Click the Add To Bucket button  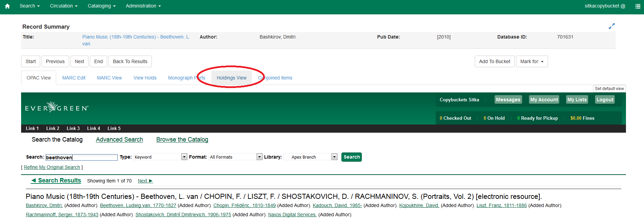click(494, 61)
